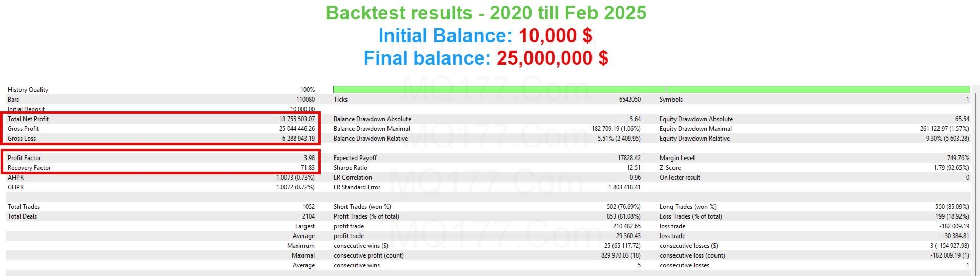Select the Total Net Profit value
980x276 pixels.
click(297, 119)
